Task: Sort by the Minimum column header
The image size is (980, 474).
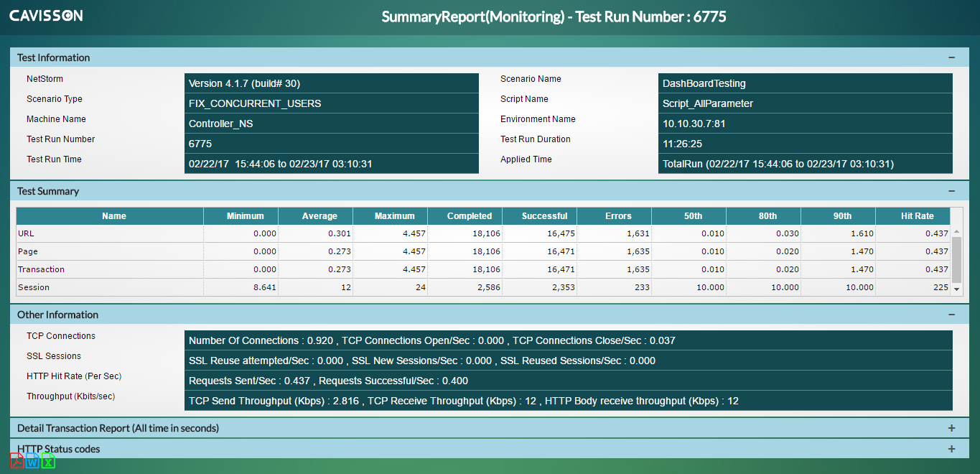Action: [241, 216]
